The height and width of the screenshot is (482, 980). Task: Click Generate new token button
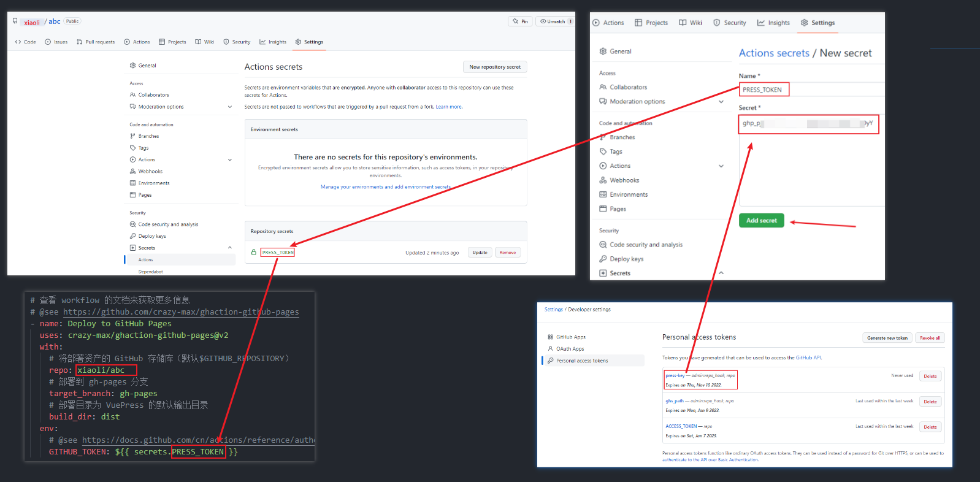887,338
